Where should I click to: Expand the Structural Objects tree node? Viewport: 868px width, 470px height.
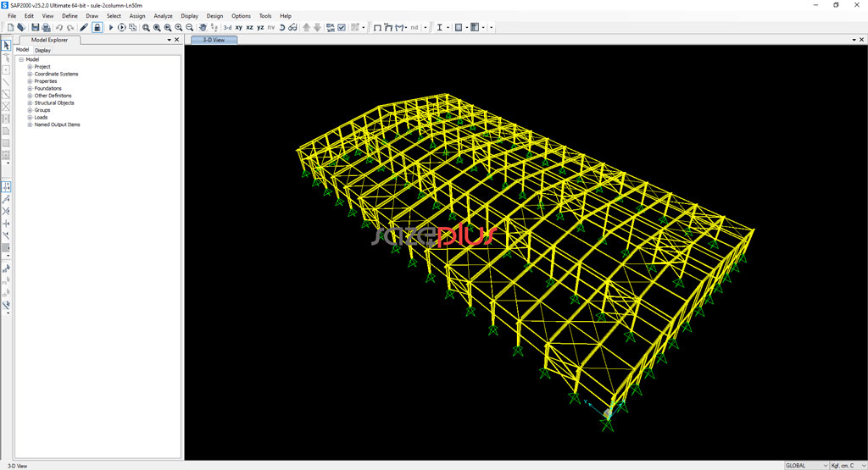coord(30,102)
